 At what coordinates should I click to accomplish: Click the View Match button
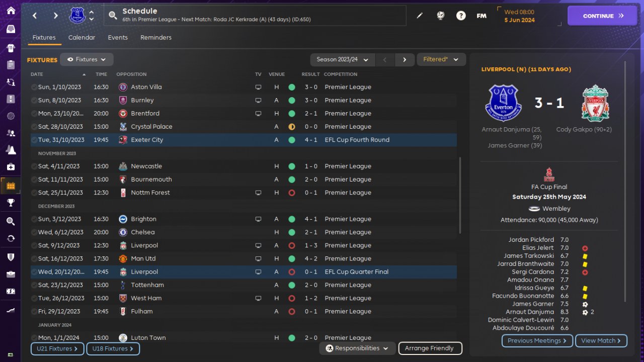tap(601, 340)
